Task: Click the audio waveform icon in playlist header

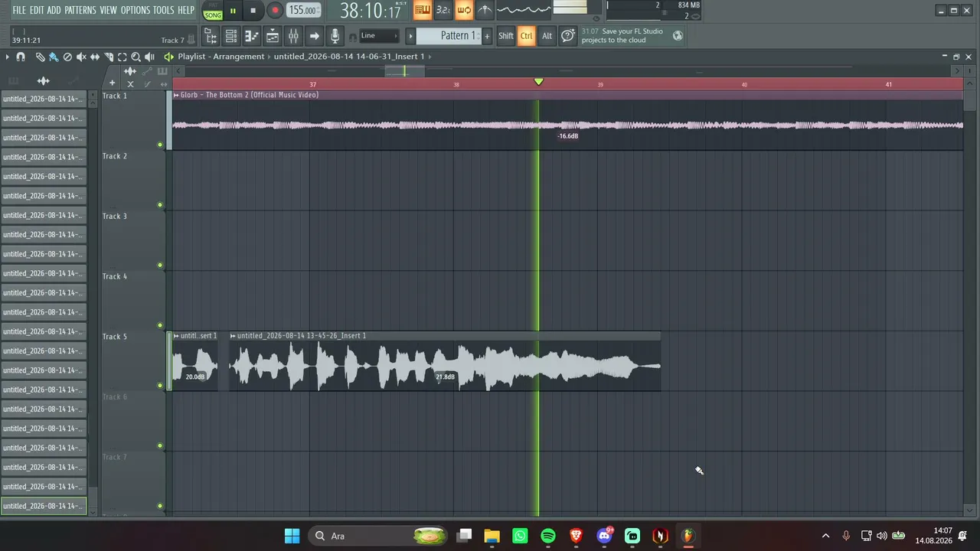Action: pyautogui.click(x=130, y=71)
